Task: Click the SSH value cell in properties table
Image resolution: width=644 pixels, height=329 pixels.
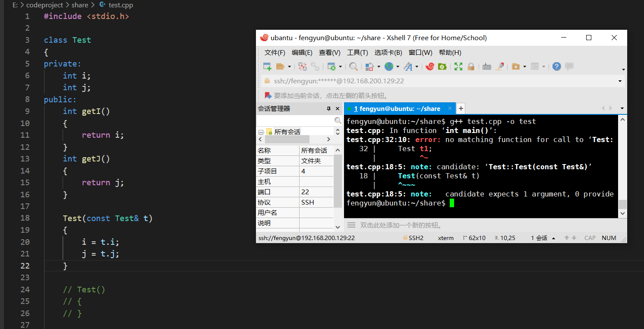Action: pyautogui.click(x=316, y=202)
